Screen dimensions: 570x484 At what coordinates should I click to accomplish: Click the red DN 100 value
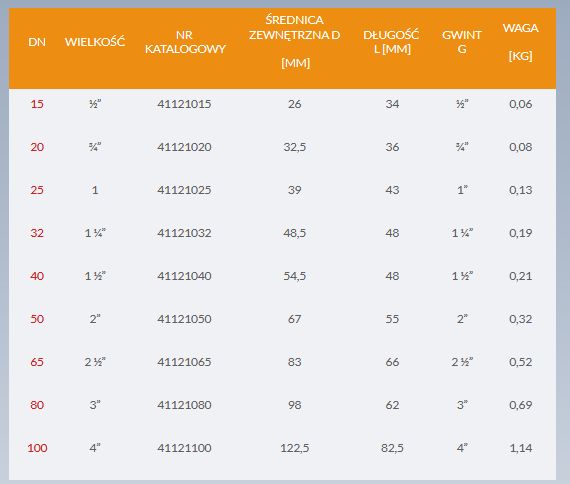pos(37,448)
